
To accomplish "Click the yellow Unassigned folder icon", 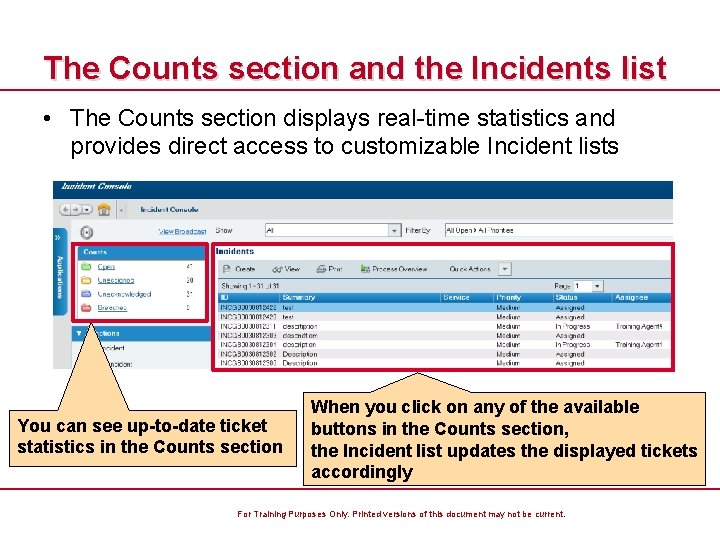I will [86, 280].
